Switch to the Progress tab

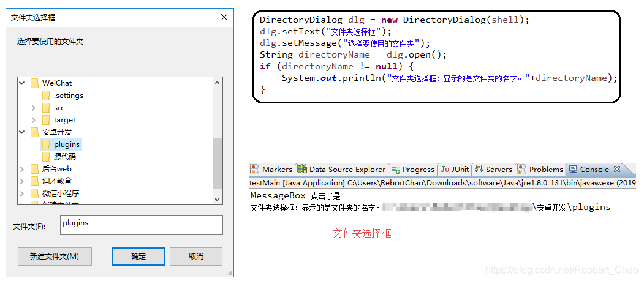413,169
